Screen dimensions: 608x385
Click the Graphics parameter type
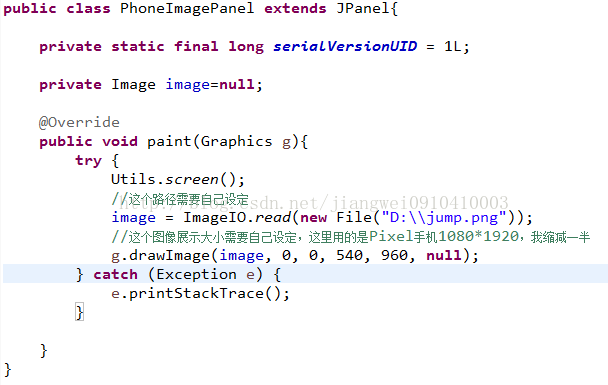(x=237, y=141)
